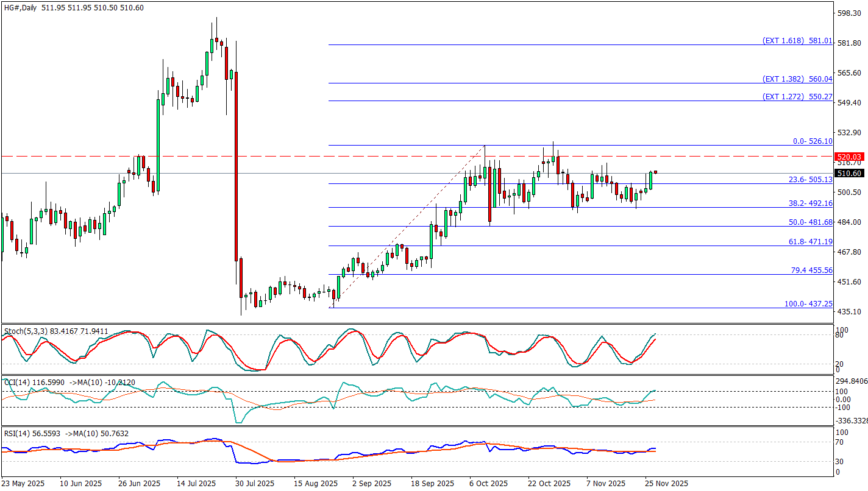This screenshot has height=491, width=868.
Task: Click the 23 May 2025 date marker
Action: pos(23,483)
